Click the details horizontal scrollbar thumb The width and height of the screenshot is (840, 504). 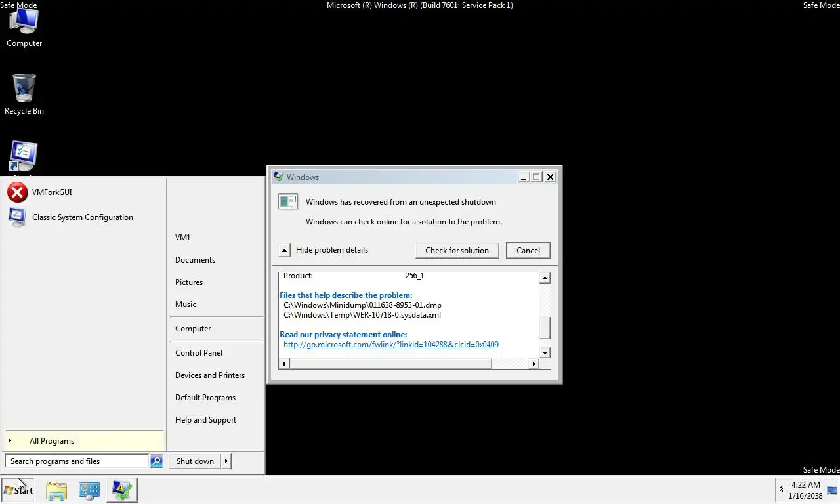point(390,364)
